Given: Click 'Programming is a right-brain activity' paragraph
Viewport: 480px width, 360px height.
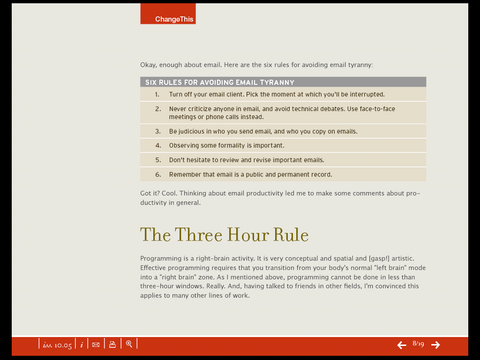Looking at the screenshot, I should [x=283, y=277].
